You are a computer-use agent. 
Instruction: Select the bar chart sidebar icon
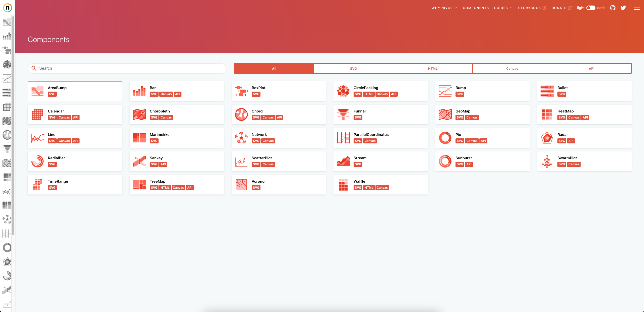coord(7,36)
